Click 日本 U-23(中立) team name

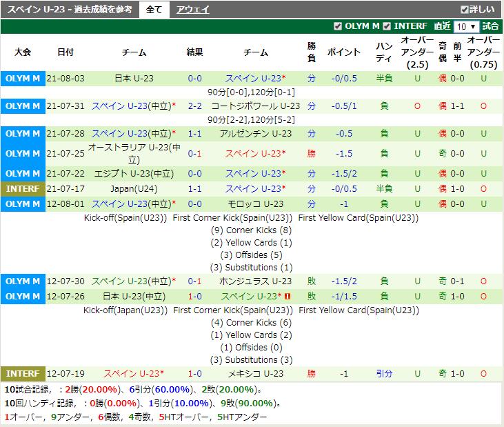pos(134,297)
